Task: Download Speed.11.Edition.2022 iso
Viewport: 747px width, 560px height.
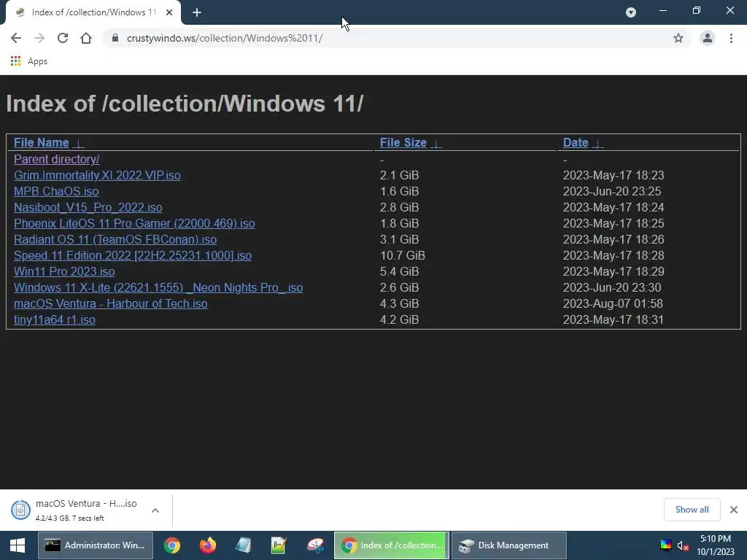Action: (x=133, y=256)
